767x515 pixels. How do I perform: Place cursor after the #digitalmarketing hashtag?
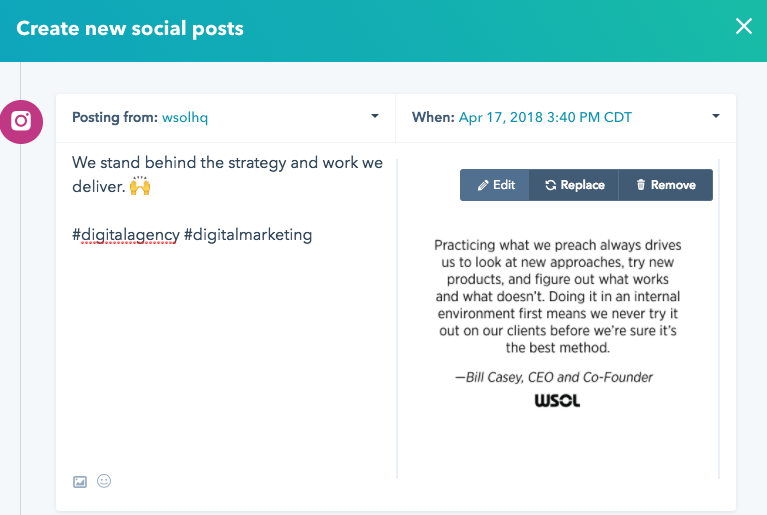313,235
